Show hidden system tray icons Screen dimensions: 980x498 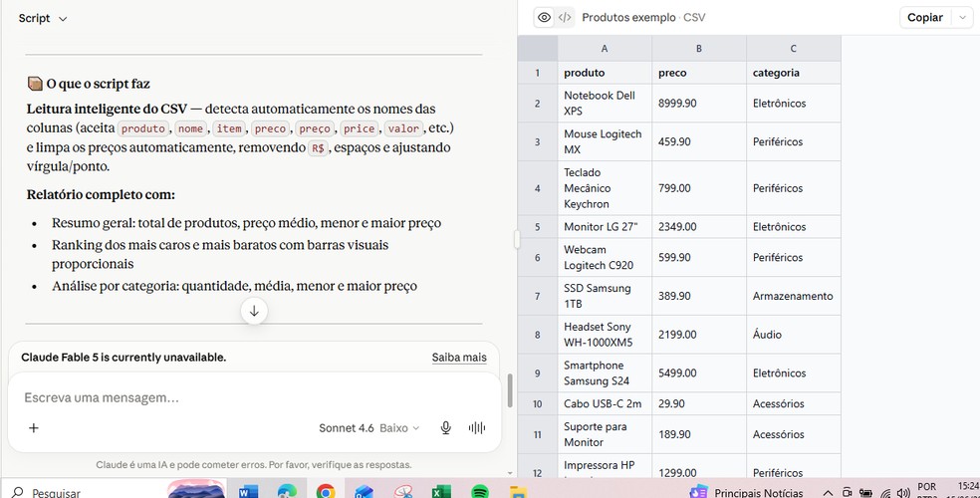[x=828, y=493]
